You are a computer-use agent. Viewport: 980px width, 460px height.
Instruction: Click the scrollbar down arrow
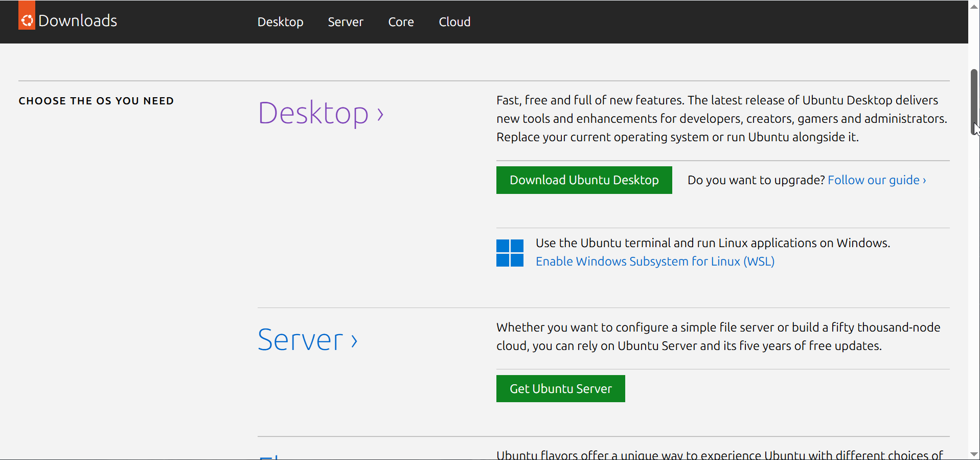(974, 454)
